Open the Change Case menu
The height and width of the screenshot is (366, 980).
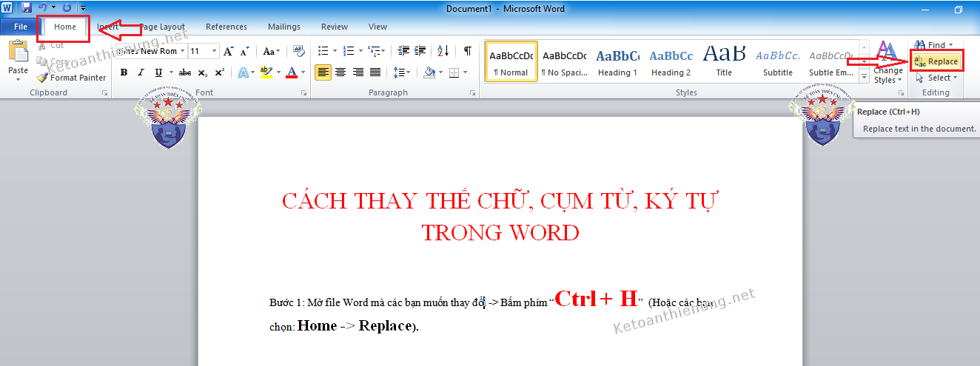tap(271, 51)
